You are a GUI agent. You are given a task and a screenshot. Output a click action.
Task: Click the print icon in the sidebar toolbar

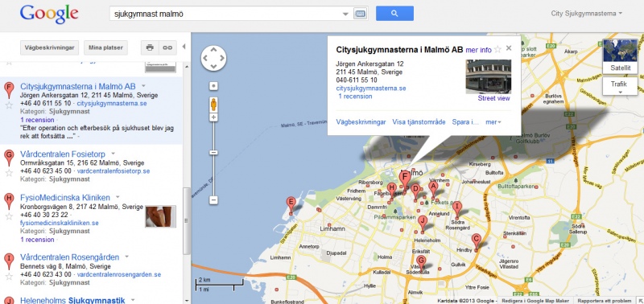coord(150,47)
